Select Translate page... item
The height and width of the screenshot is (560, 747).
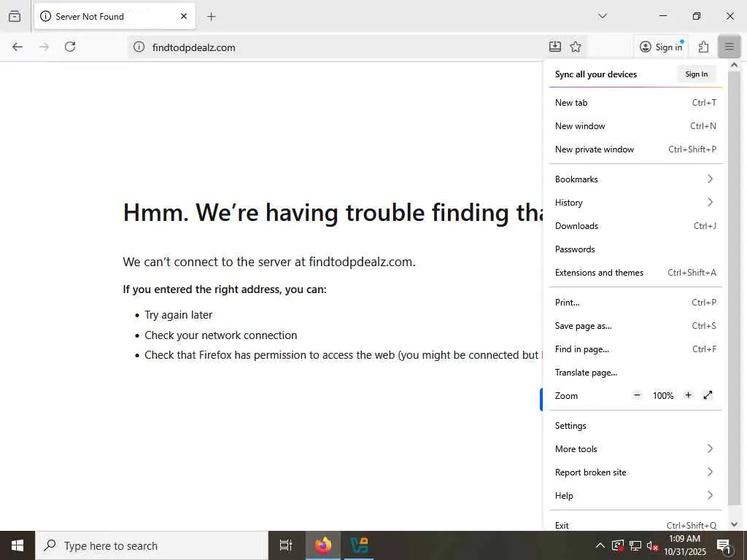coord(635,373)
